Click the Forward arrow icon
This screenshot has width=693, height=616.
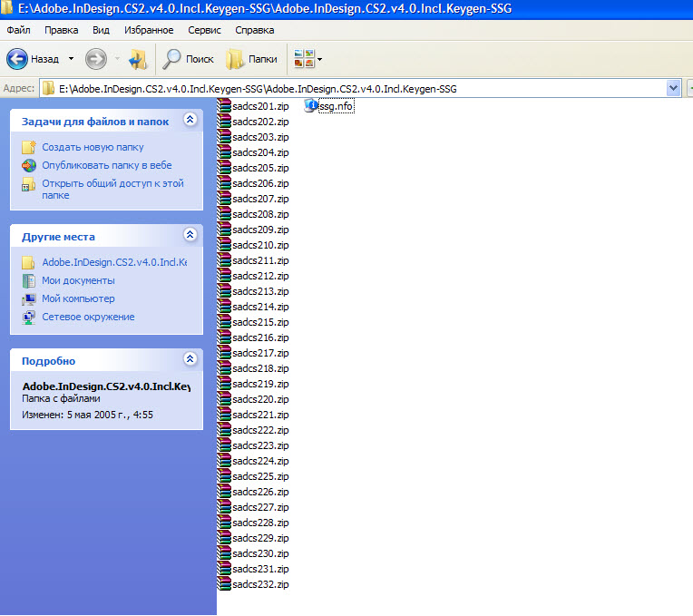coord(96,59)
